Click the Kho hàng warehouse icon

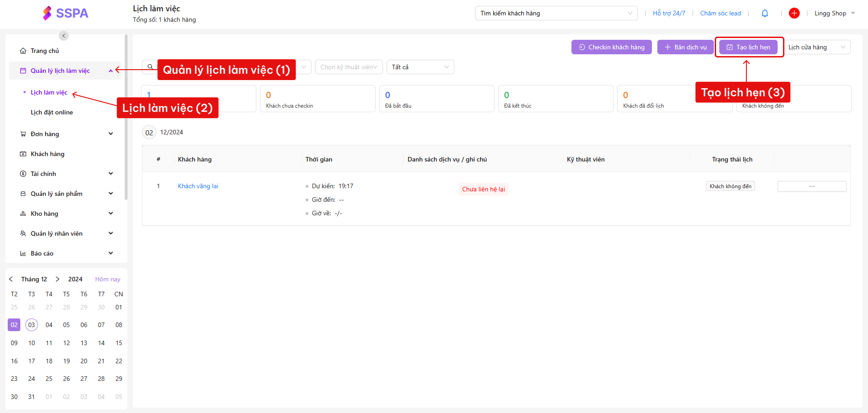(23, 214)
